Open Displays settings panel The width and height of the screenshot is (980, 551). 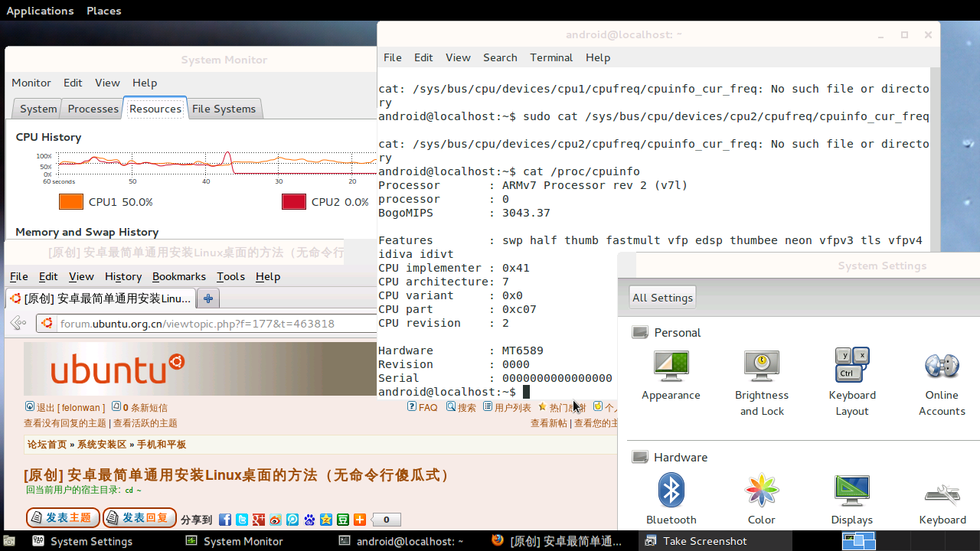pos(852,499)
